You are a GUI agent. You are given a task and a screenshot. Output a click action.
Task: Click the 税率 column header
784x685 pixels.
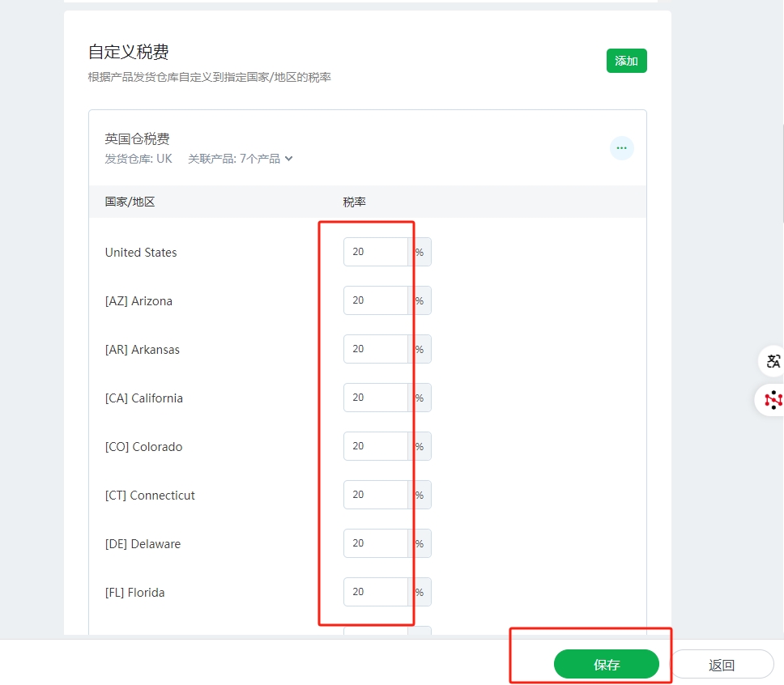click(x=355, y=202)
